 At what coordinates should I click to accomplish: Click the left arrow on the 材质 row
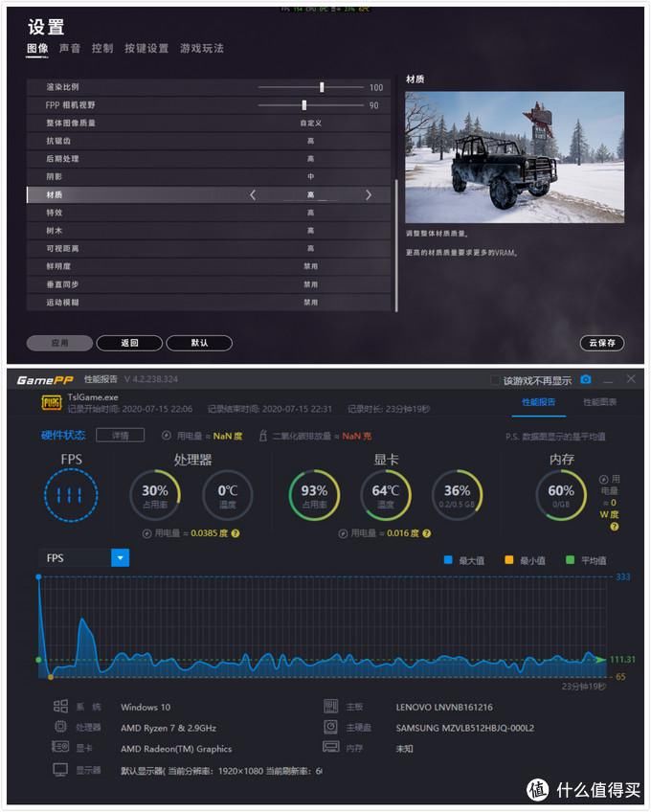253,194
